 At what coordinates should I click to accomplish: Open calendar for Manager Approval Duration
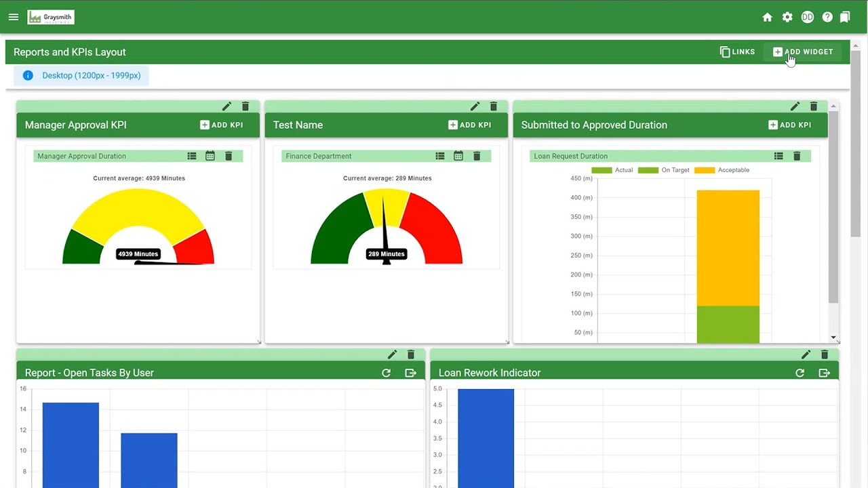[210, 156]
